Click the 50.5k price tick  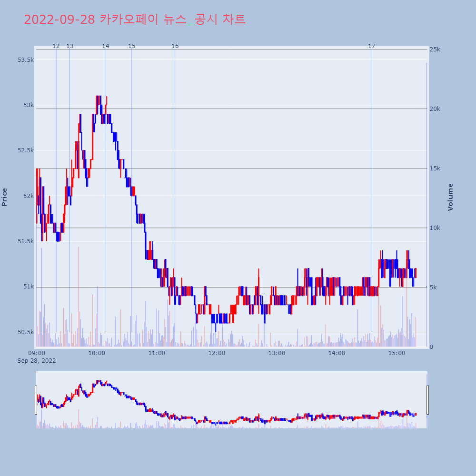click(26, 332)
